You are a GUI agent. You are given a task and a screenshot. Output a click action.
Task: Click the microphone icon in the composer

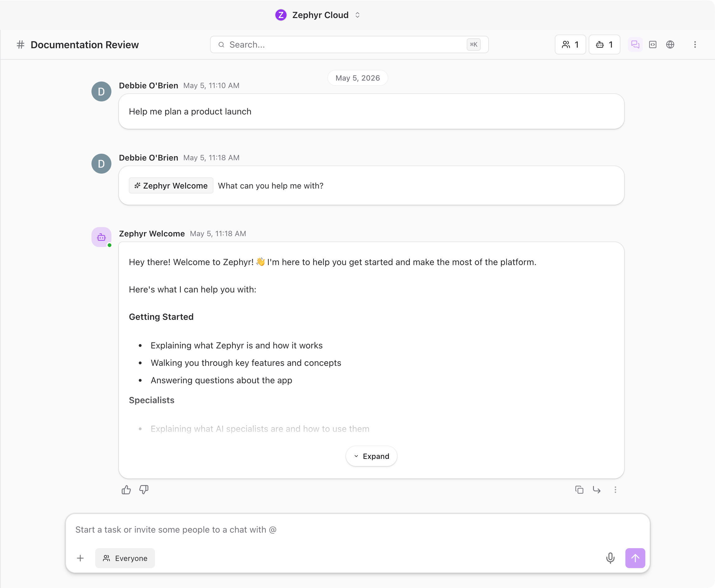pos(610,558)
